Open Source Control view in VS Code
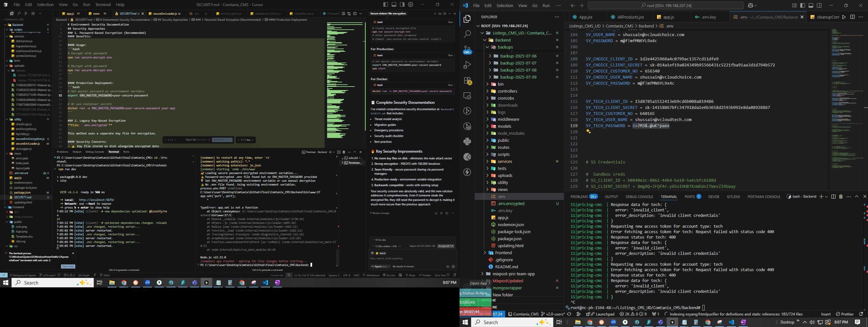 pos(468,49)
